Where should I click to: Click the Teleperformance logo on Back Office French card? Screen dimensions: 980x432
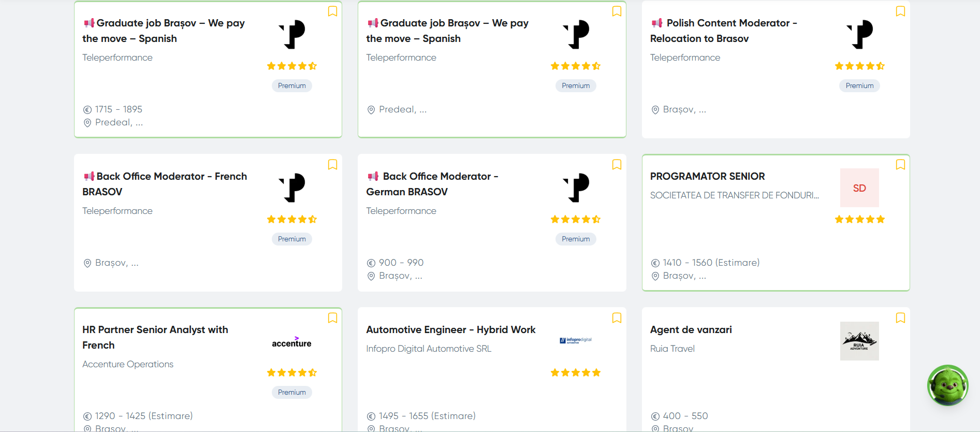point(292,188)
